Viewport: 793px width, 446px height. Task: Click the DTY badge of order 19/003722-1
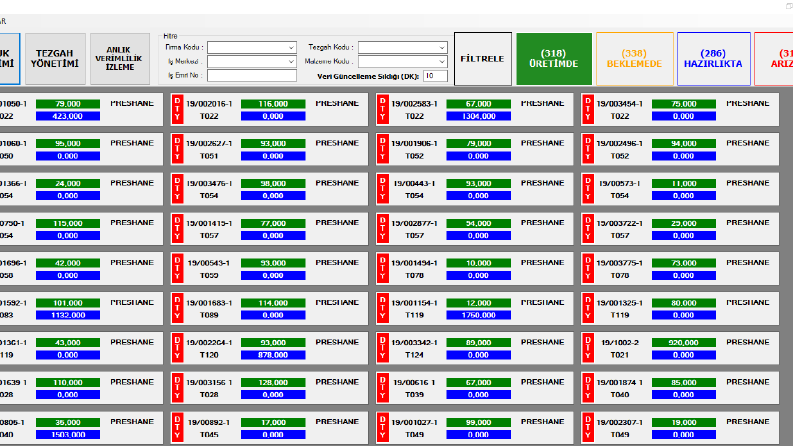[x=588, y=229]
